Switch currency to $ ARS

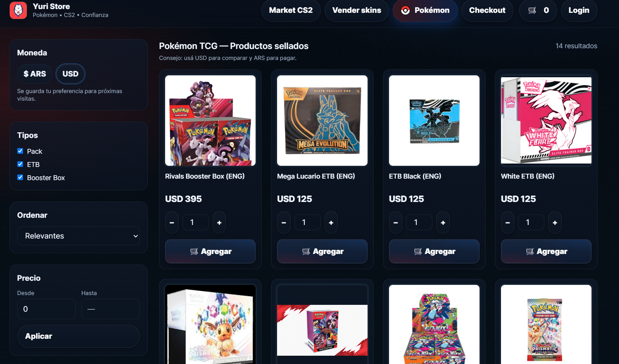(x=35, y=74)
